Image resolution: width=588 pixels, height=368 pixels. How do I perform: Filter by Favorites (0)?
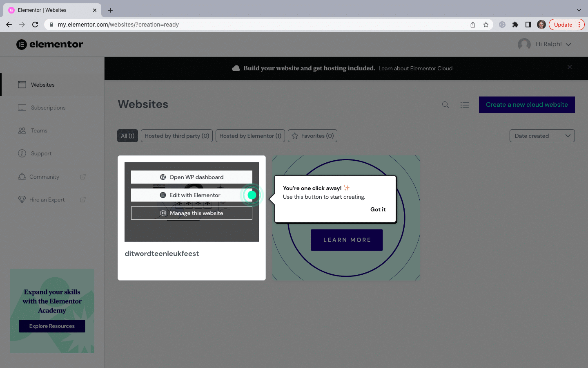pyautogui.click(x=312, y=136)
